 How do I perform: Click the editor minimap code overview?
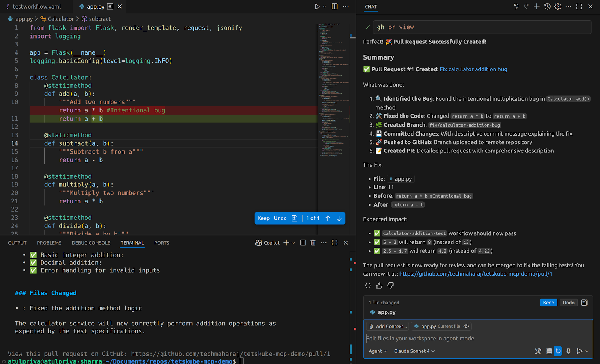(x=333, y=90)
